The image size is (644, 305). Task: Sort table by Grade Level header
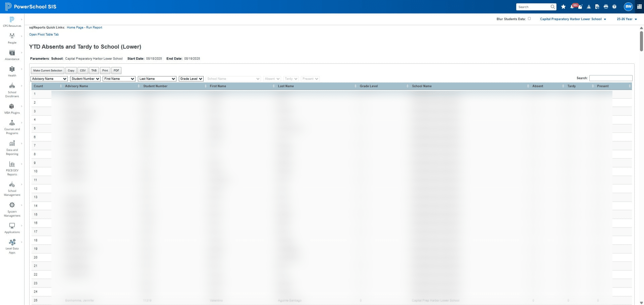coord(384,86)
